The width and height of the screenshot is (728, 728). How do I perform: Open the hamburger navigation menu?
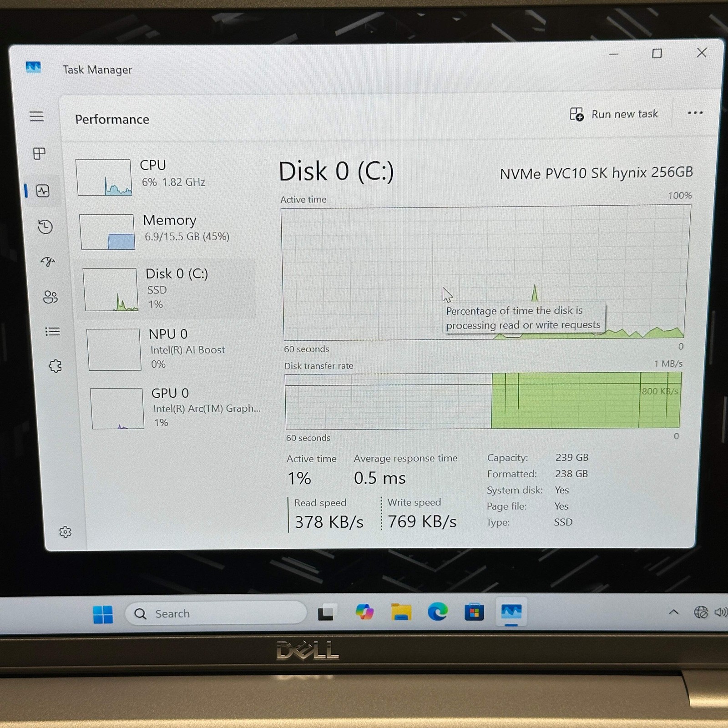(37, 116)
